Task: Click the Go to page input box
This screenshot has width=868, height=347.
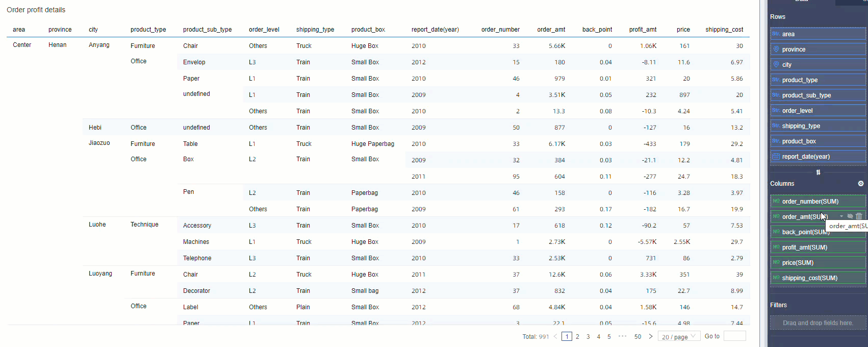Action: point(734,336)
